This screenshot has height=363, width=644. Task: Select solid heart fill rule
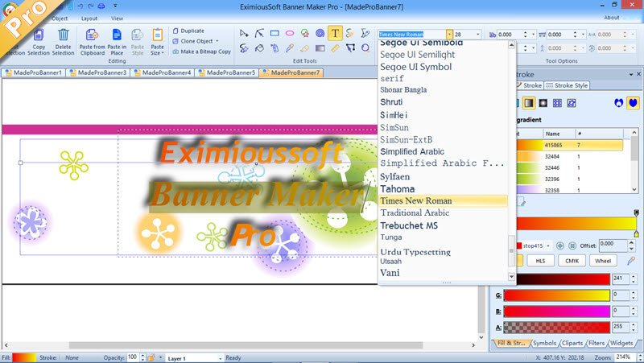coord(633,103)
